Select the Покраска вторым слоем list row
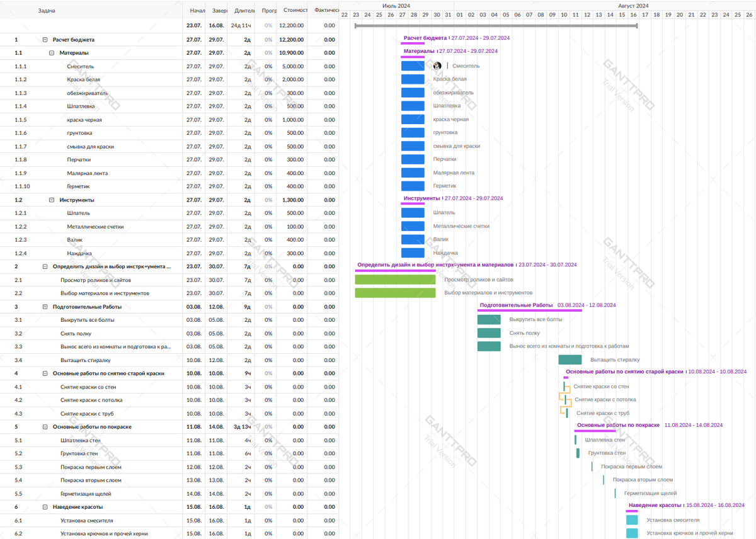The width and height of the screenshot is (756, 539). (169, 480)
